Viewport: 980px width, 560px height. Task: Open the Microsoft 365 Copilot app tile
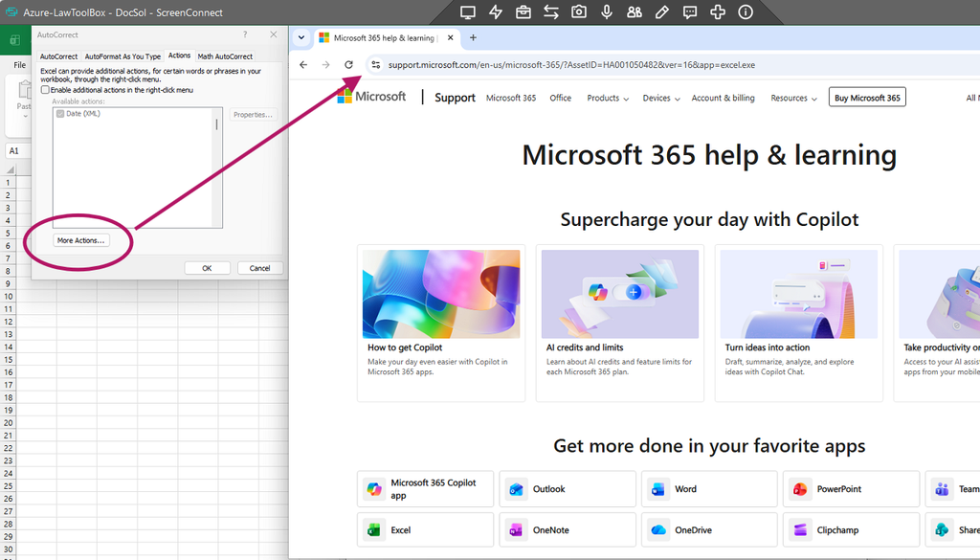coord(426,489)
